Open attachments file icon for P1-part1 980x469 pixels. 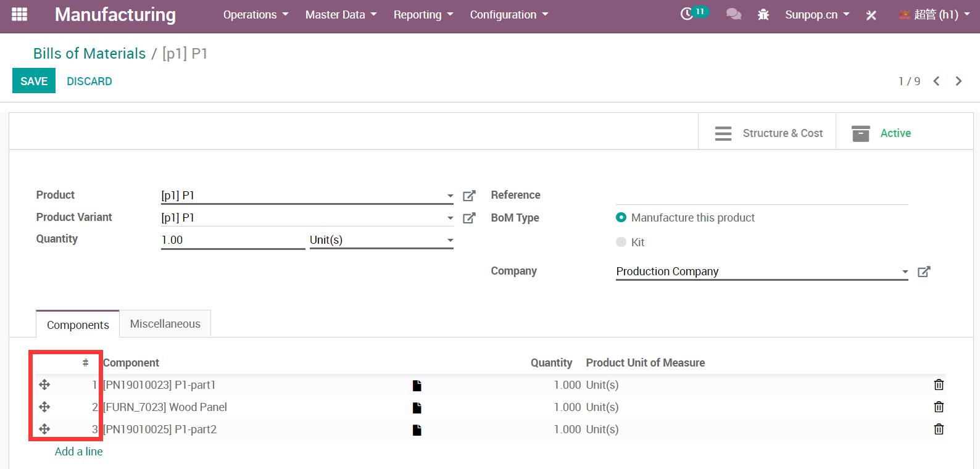[417, 386]
